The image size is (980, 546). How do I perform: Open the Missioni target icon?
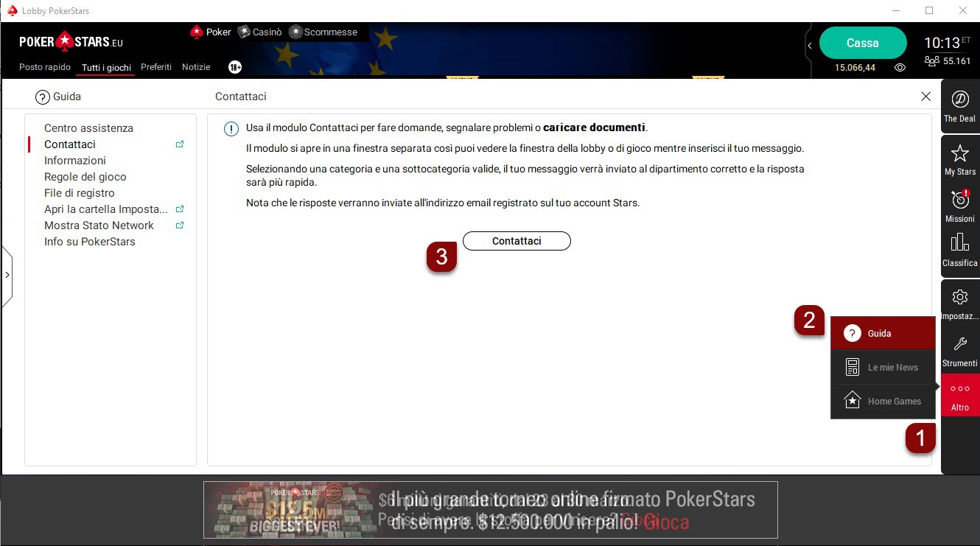tap(959, 206)
